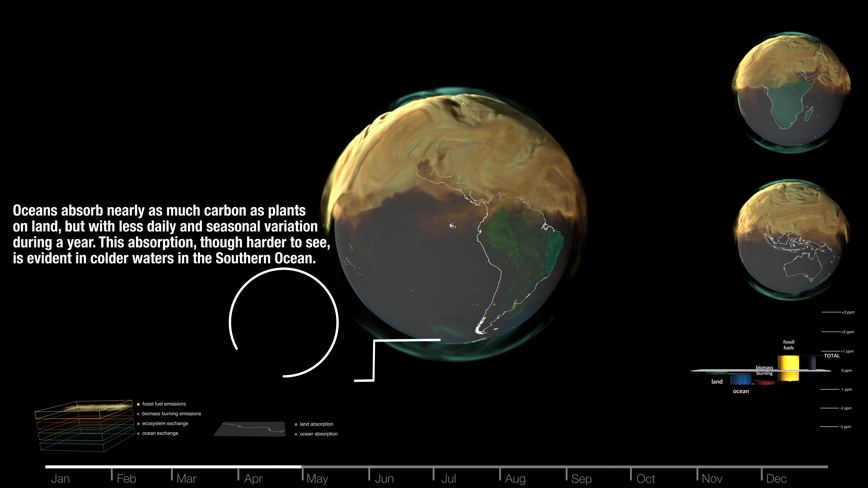Click the -2 ppm axis label
Viewport: 868px width, 488px height.
[845, 408]
